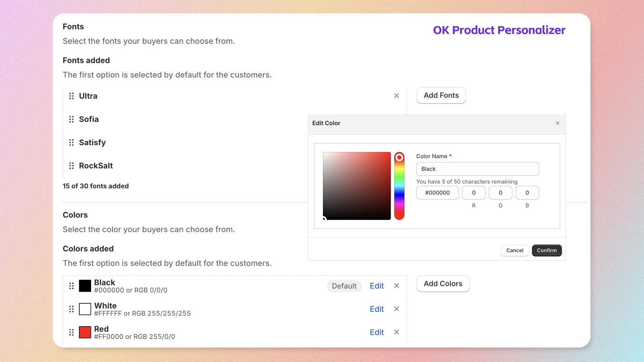Click the drag handle beside the Black color
This screenshot has width=644, height=362.
(x=71, y=286)
